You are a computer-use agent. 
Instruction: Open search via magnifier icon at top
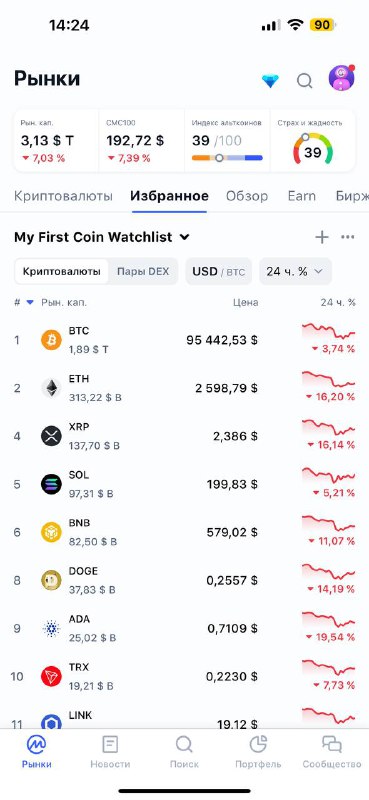coord(305,81)
